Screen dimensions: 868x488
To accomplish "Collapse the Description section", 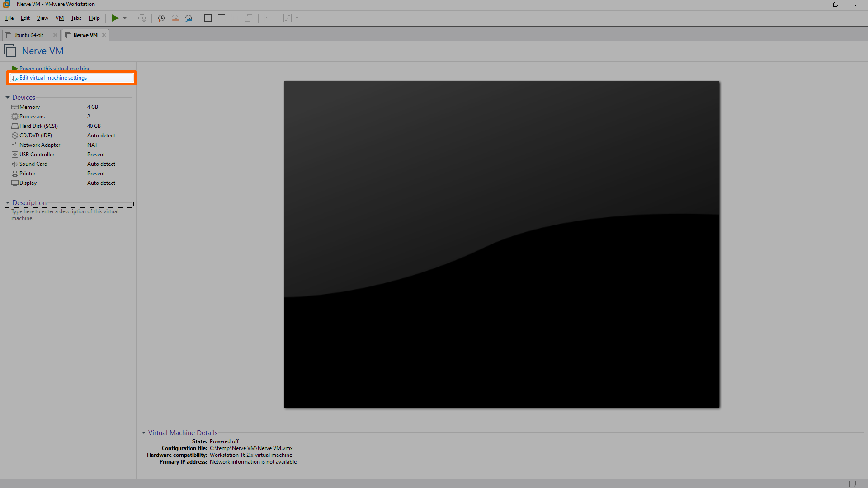I will click(x=8, y=203).
